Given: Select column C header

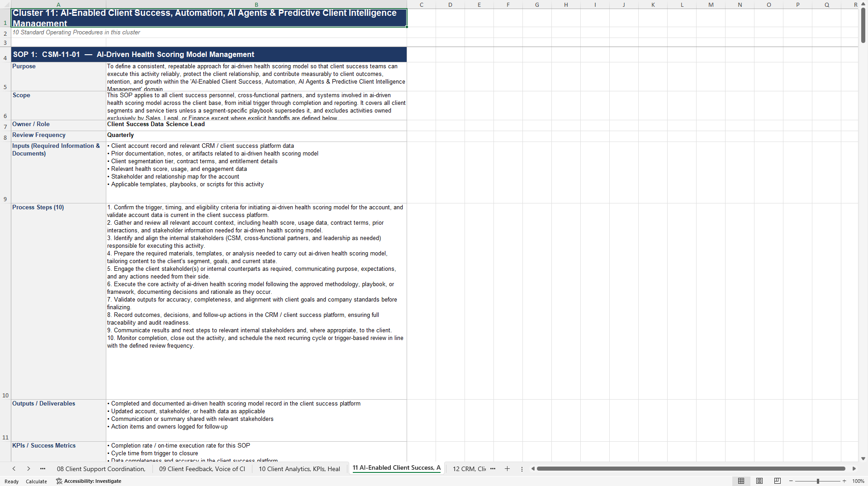Looking at the screenshot, I should pos(421,5).
